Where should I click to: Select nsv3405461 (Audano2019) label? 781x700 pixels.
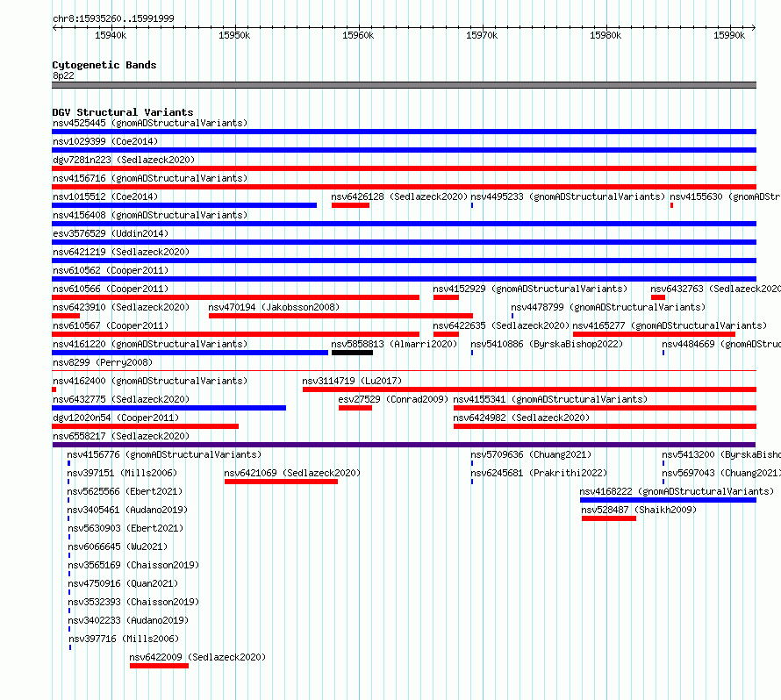127,510
